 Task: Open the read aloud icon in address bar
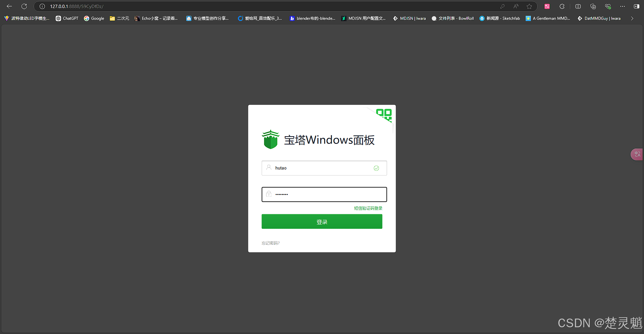[516, 6]
